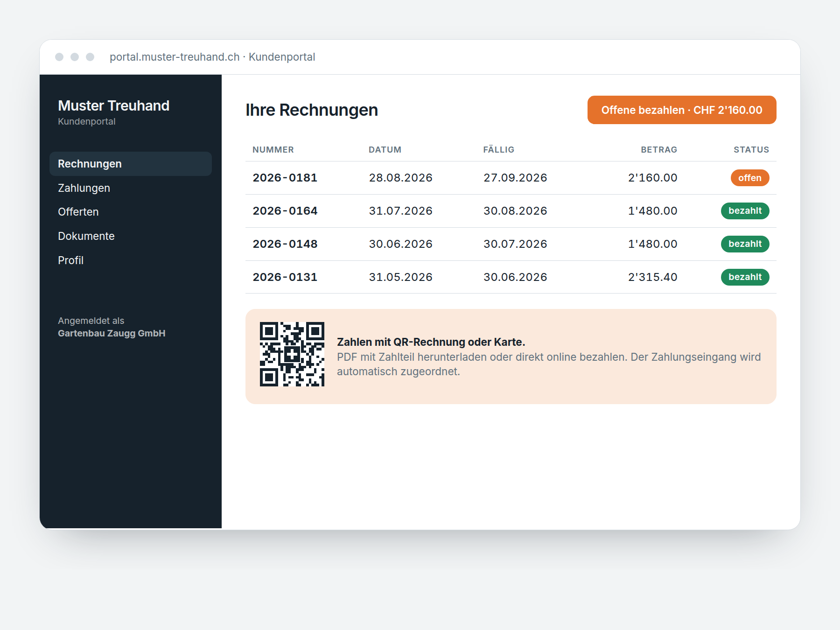This screenshot has width=840, height=630.
Task: Open invoice 2026-0181
Action: 511,178
